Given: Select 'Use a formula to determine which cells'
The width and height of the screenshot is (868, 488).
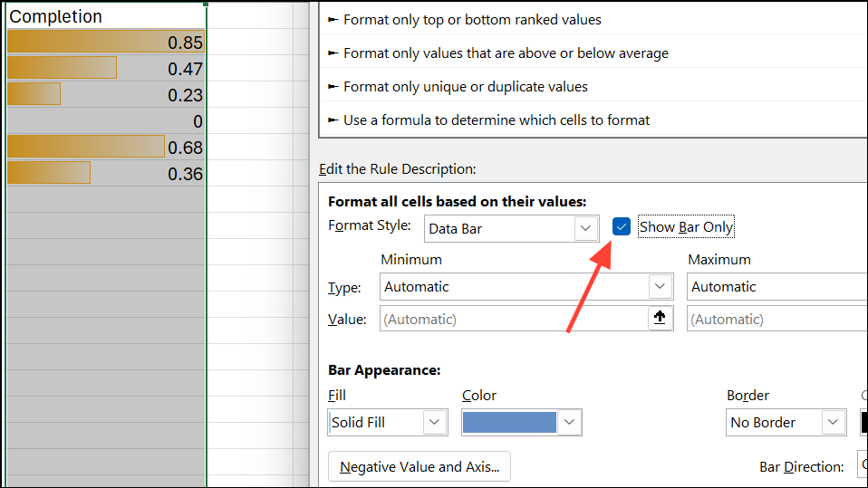Looking at the screenshot, I should coord(497,120).
